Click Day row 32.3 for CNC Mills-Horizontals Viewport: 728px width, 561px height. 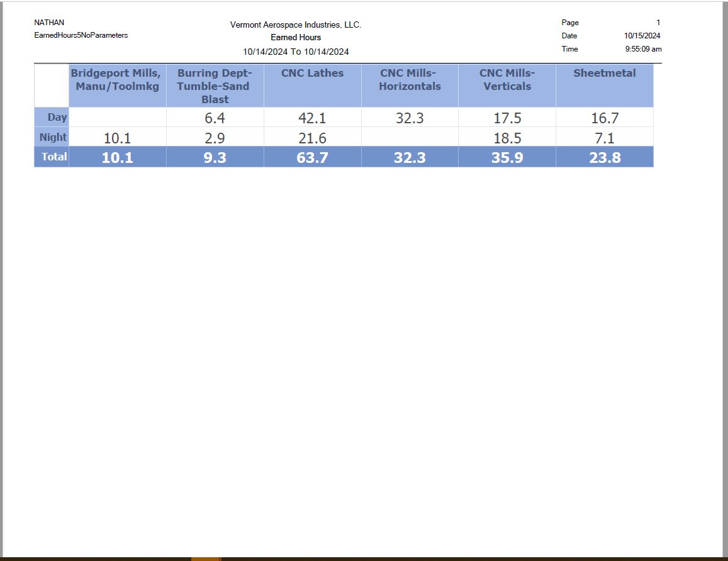410,118
